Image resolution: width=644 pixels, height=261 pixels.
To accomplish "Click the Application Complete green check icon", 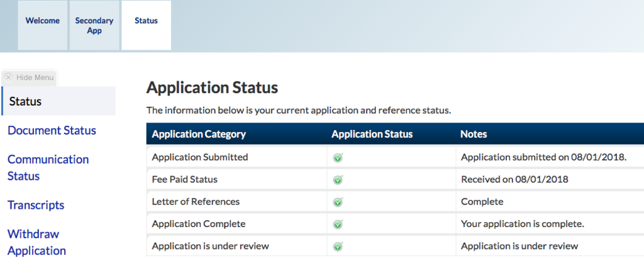I will point(338,224).
